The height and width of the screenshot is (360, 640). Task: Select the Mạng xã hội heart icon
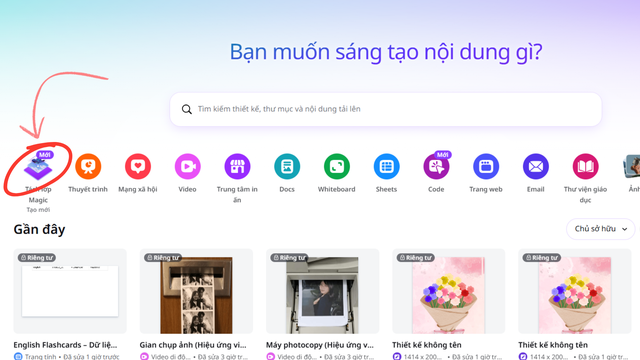point(138,167)
